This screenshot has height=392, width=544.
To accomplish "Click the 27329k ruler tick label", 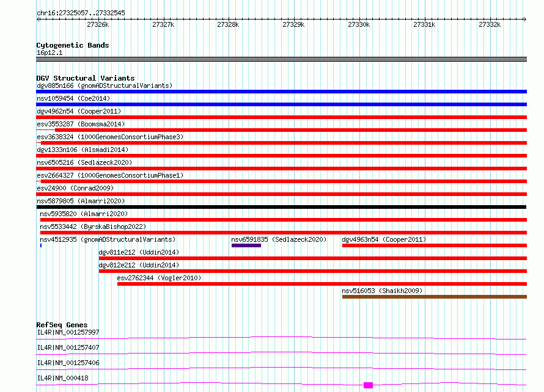I will (293, 24).
